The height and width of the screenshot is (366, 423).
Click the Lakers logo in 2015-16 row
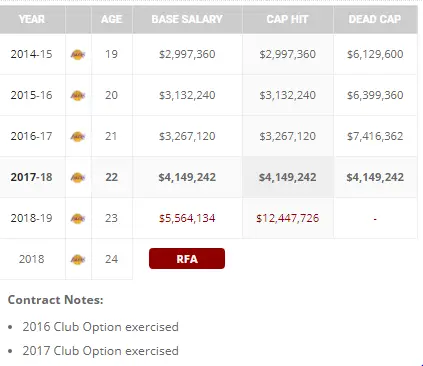pyautogui.click(x=78, y=95)
